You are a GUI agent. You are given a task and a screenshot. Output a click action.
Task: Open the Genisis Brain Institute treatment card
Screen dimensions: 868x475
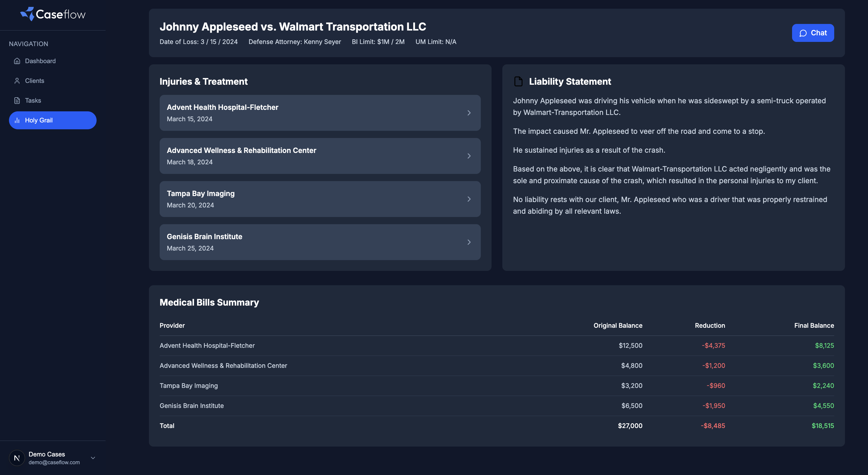pos(320,242)
